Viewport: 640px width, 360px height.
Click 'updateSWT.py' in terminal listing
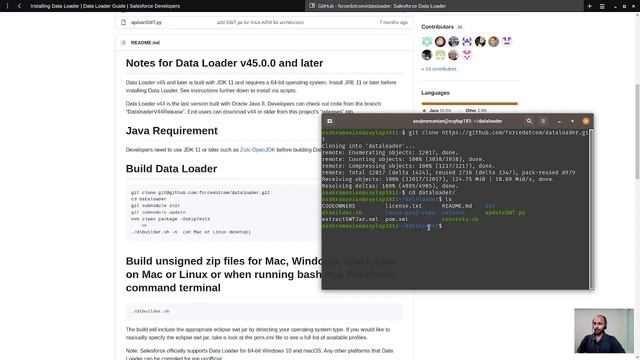tap(505, 213)
